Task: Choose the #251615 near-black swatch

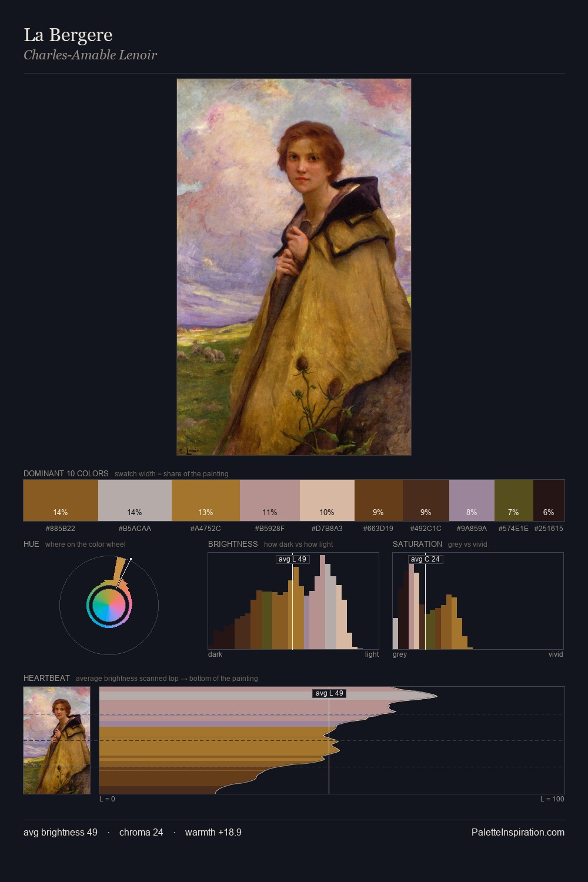Action: tap(549, 500)
